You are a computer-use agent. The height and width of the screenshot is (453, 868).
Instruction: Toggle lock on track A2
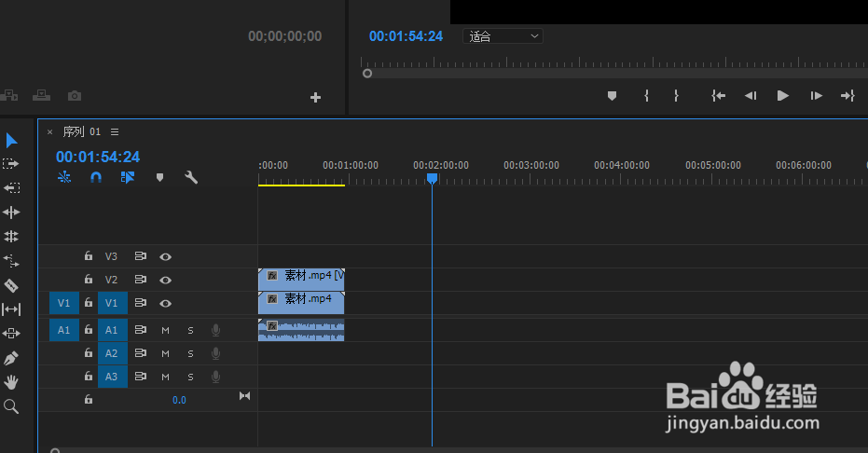coord(88,353)
